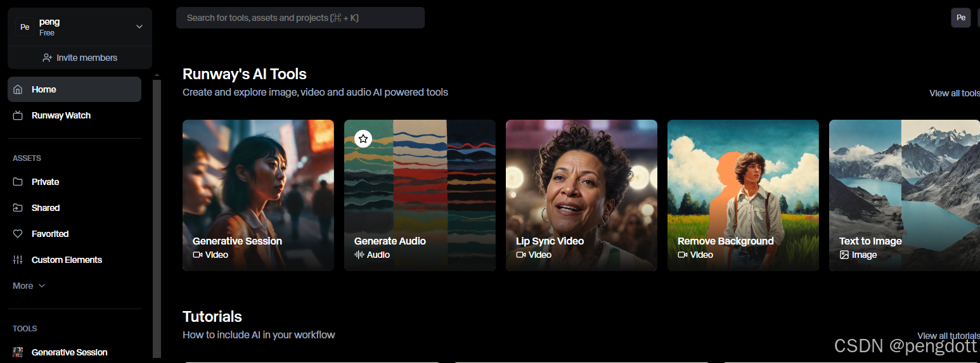Click Invite members button

(x=80, y=58)
